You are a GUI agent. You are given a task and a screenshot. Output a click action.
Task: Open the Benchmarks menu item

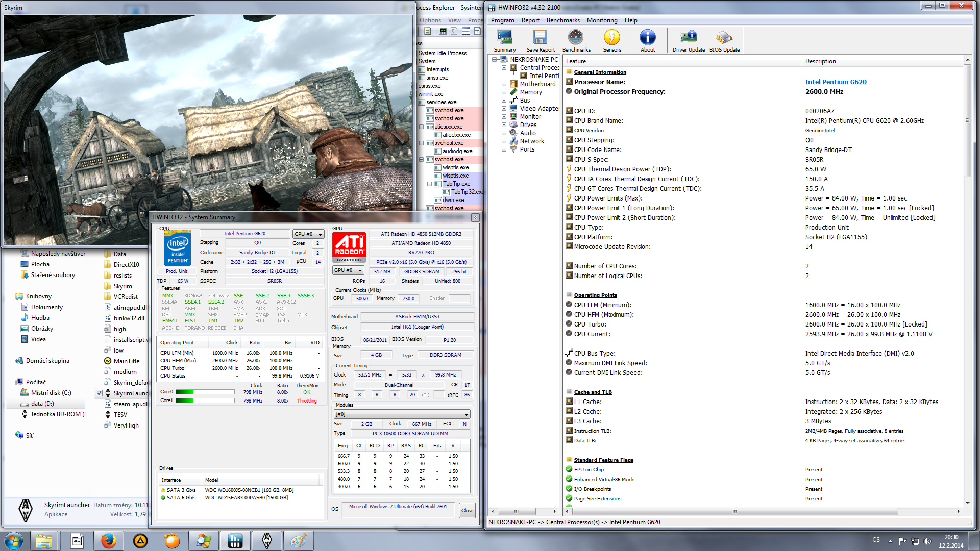tap(563, 20)
